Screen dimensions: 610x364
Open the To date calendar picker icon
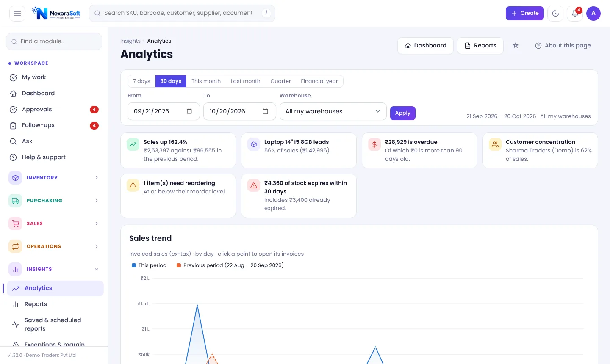pyautogui.click(x=266, y=111)
